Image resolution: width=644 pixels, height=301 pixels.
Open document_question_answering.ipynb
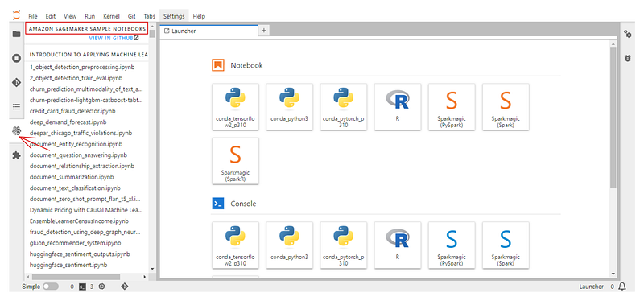pyautogui.click(x=78, y=155)
